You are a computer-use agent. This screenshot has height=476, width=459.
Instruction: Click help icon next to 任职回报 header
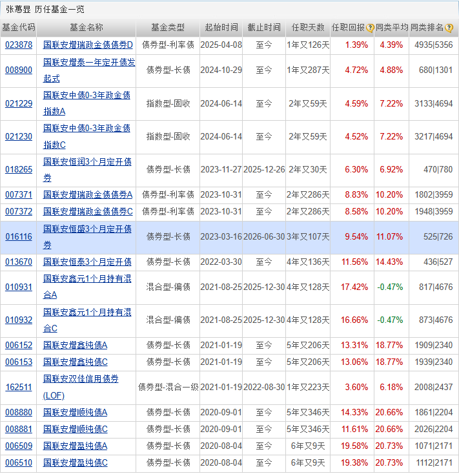[x=369, y=28]
